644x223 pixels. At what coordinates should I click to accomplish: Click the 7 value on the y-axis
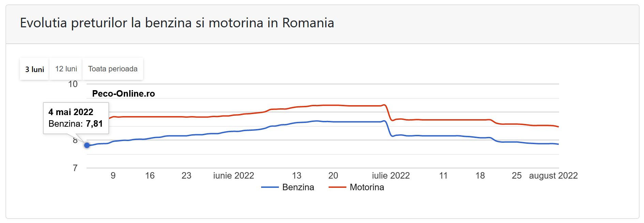(75, 168)
